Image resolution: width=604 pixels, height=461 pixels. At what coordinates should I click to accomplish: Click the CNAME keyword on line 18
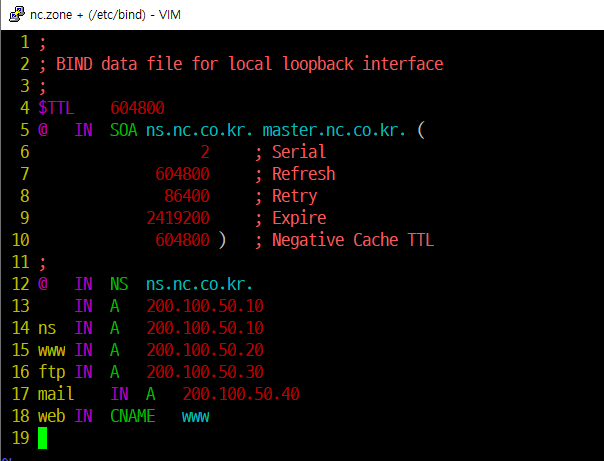pos(133,416)
